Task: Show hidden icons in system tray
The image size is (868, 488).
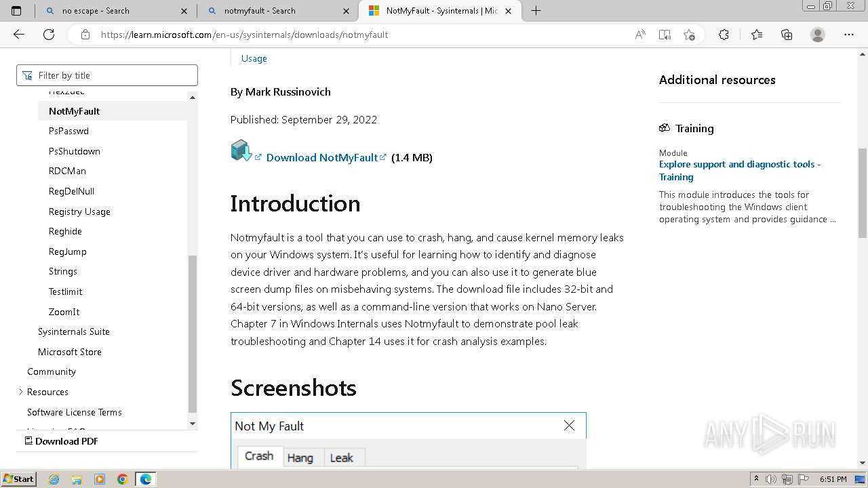Action: (756, 479)
